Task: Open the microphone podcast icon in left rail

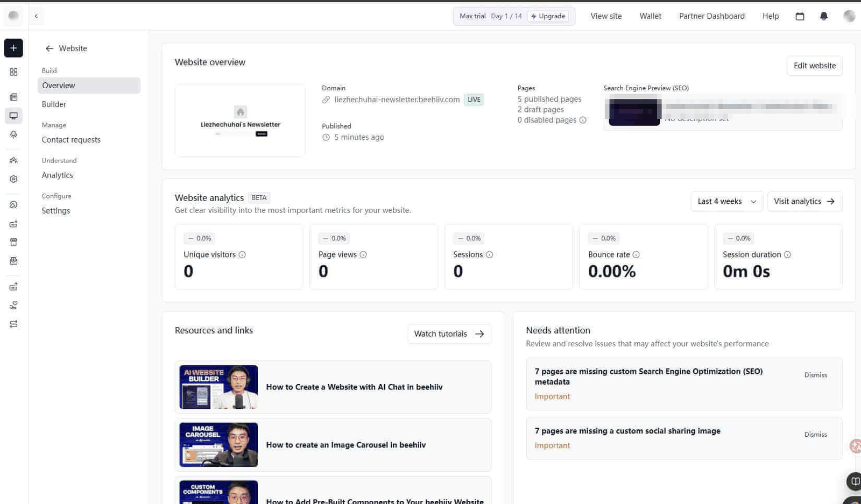Action: click(x=13, y=134)
